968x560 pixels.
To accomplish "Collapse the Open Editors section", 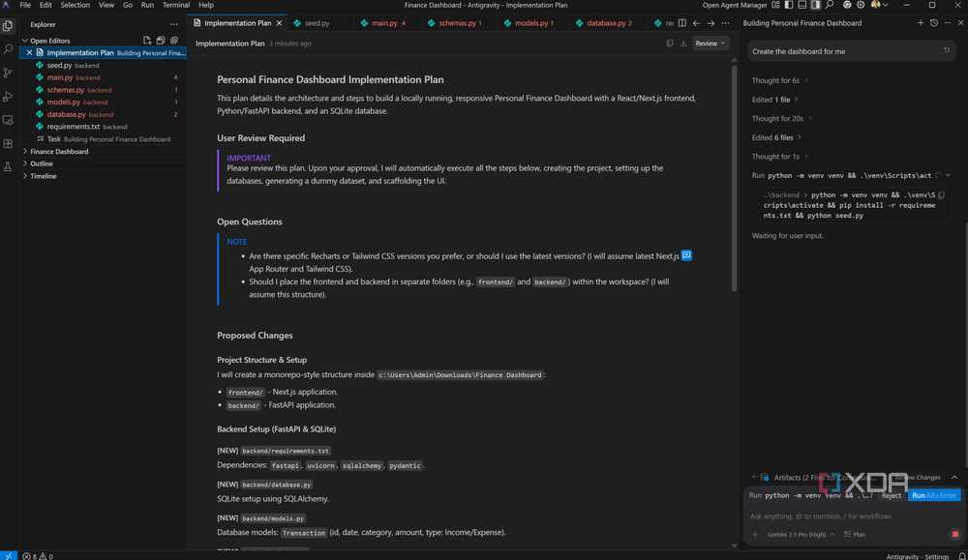I will [103, 41].
